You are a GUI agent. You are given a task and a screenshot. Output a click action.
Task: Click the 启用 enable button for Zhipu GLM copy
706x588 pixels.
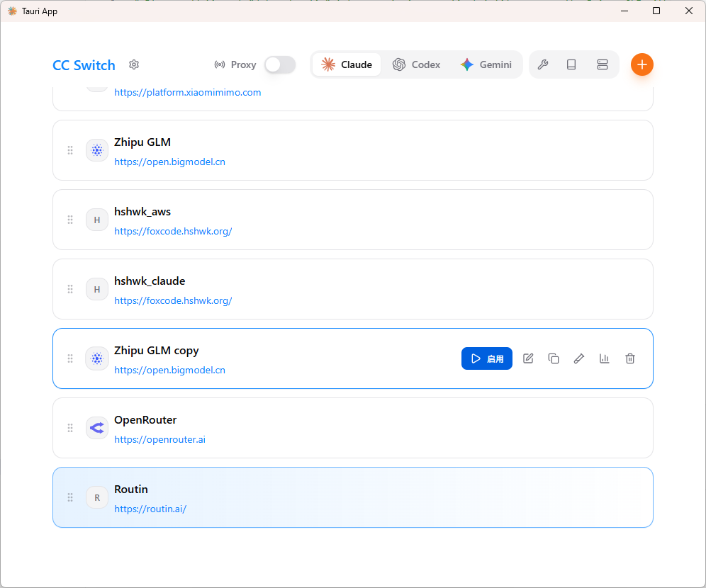(487, 358)
